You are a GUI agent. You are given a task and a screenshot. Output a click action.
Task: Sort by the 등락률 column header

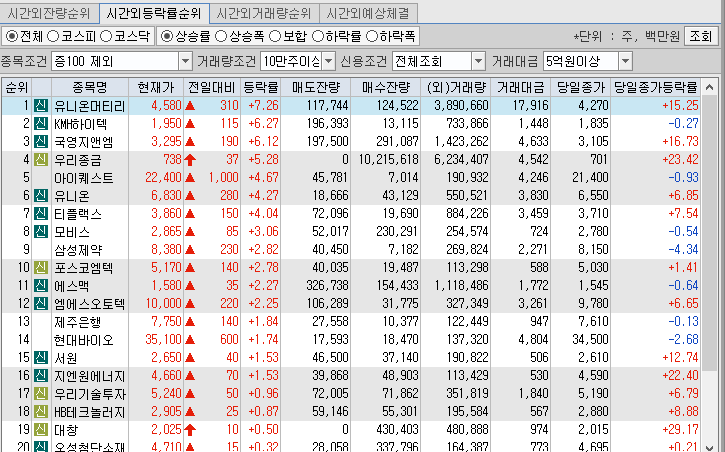click(x=260, y=87)
